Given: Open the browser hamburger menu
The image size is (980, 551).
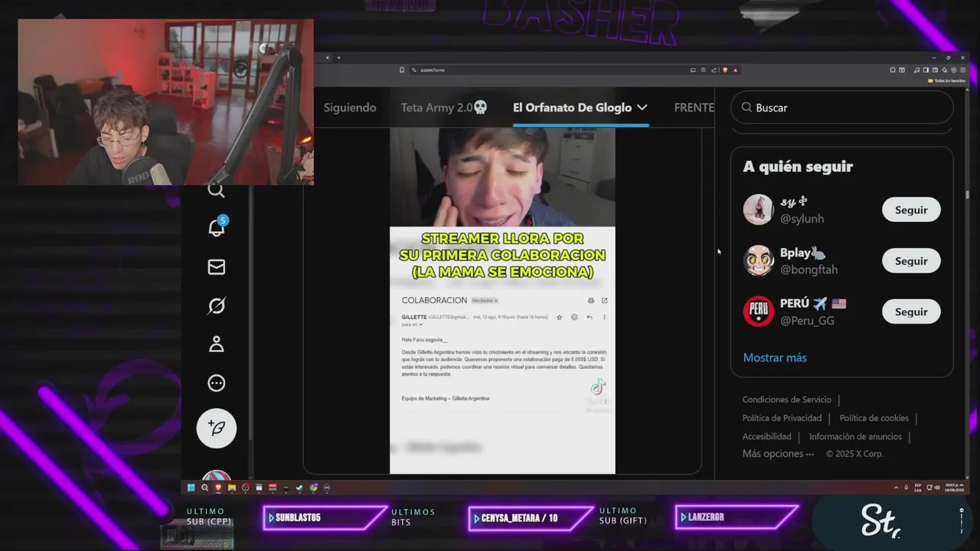Looking at the screenshot, I should (x=963, y=70).
